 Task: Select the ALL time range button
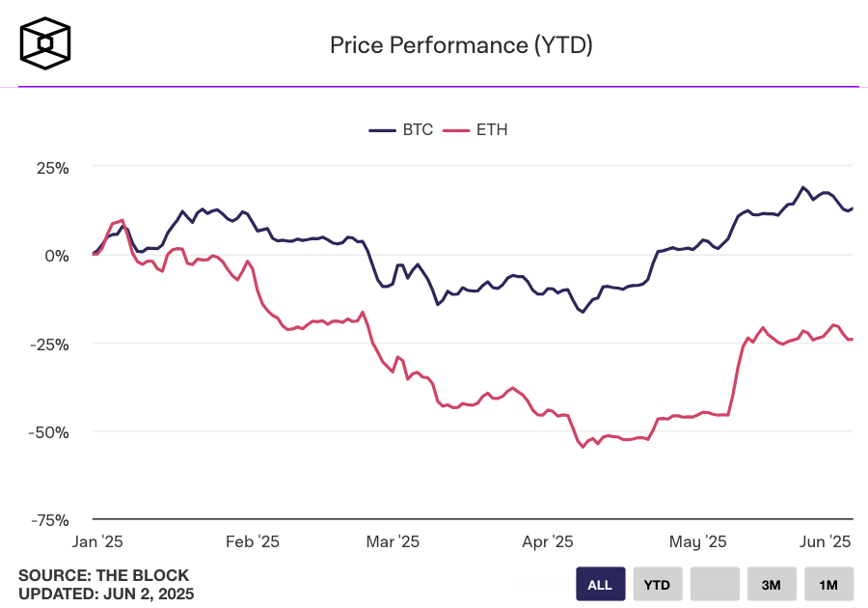coord(600,585)
